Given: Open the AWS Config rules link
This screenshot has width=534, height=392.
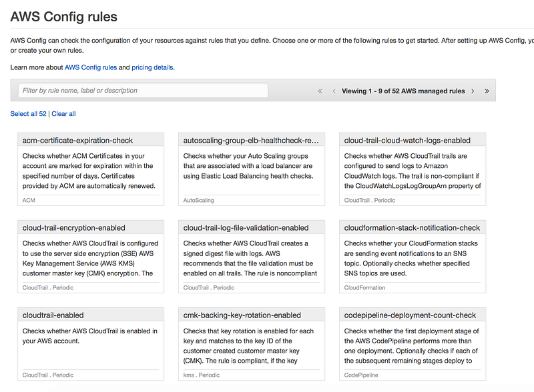Looking at the screenshot, I should pyautogui.click(x=91, y=67).
